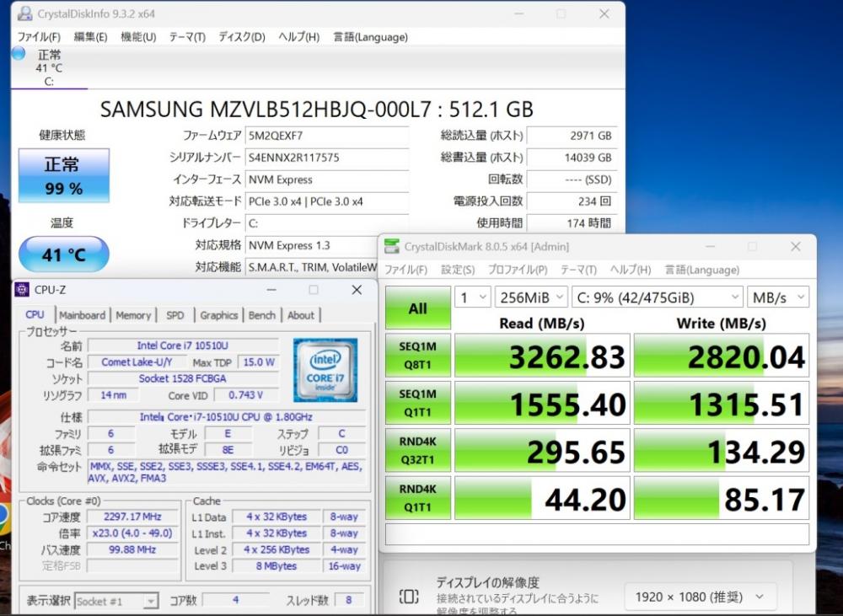Click the total host reads 2971 GB value
This screenshot has width=843, height=616.
click(x=572, y=136)
